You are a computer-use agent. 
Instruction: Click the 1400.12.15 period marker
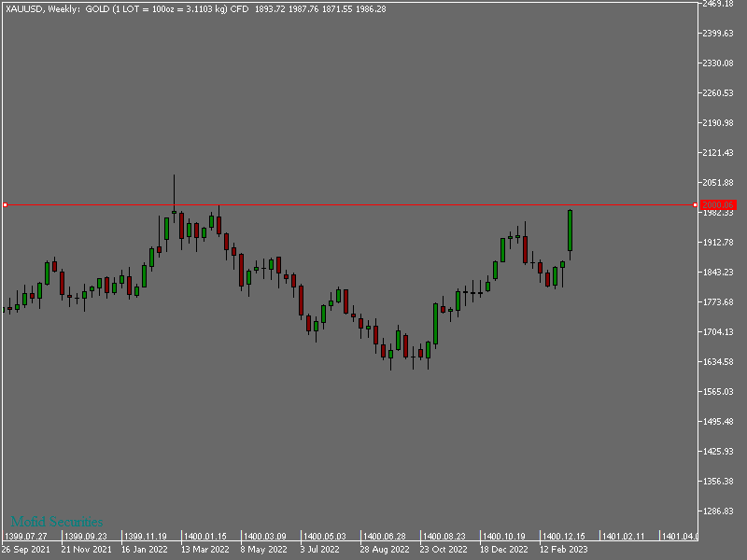pos(565,537)
